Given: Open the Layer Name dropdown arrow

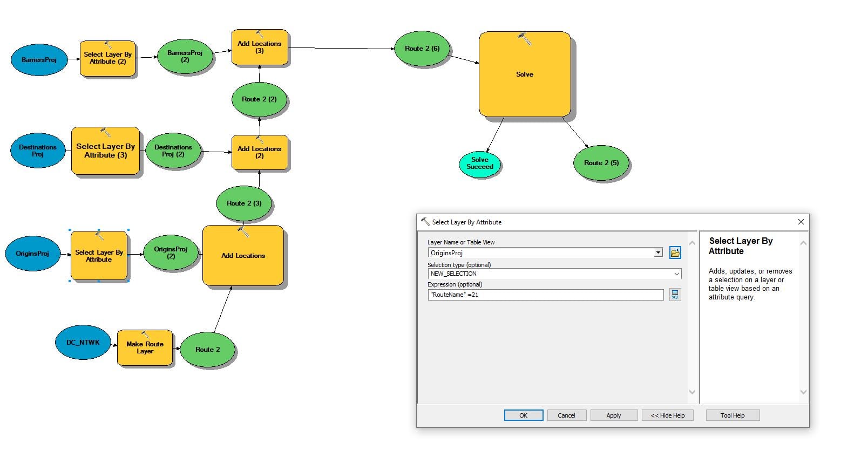Looking at the screenshot, I should [658, 252].
